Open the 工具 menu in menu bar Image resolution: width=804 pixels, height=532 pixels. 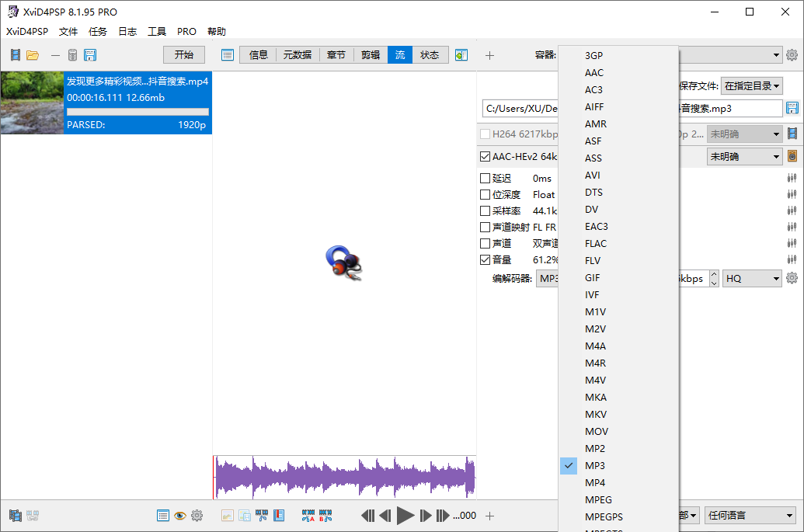coord(157,32)
